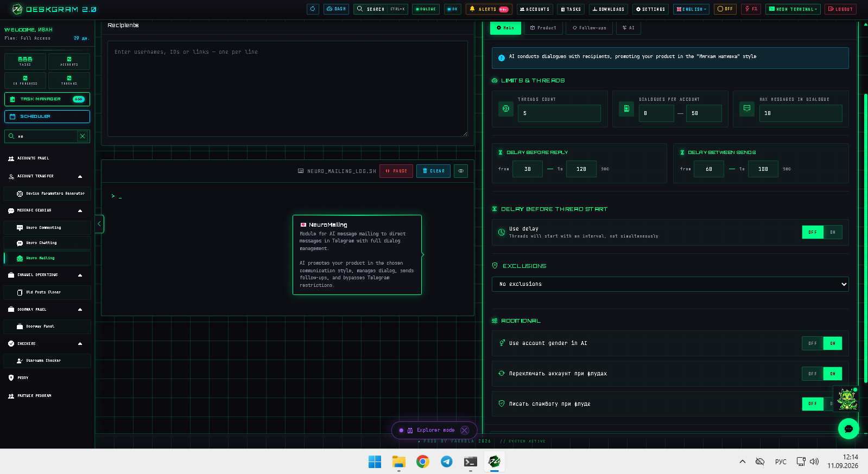Image resolution: width=868 pixels, height=474 pixels.
Task: Select the Main tab
Action: (x=505, y=28)
